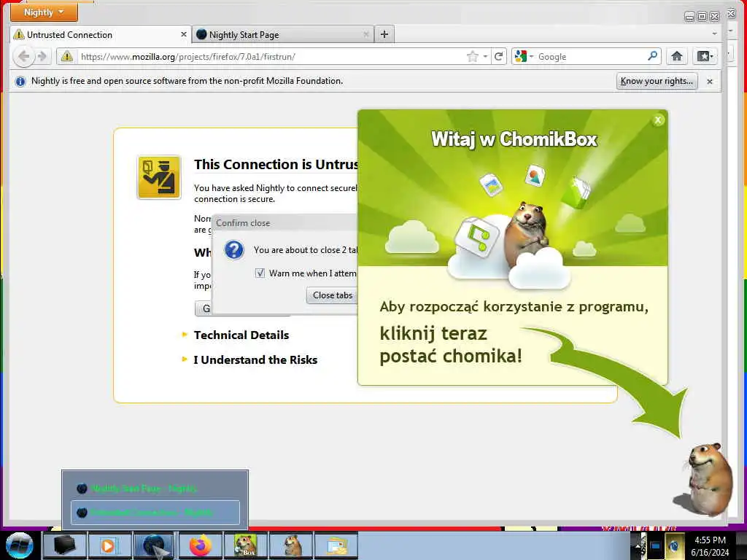Open the folder window taskbar icon
747x560 pixels.
pos(336,545)
